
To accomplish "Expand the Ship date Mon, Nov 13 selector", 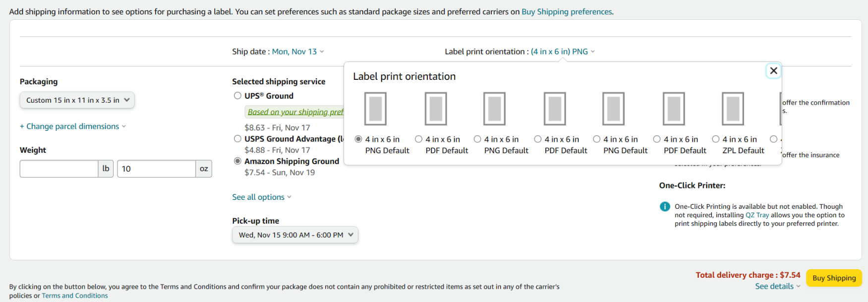I will click(297, 52).
